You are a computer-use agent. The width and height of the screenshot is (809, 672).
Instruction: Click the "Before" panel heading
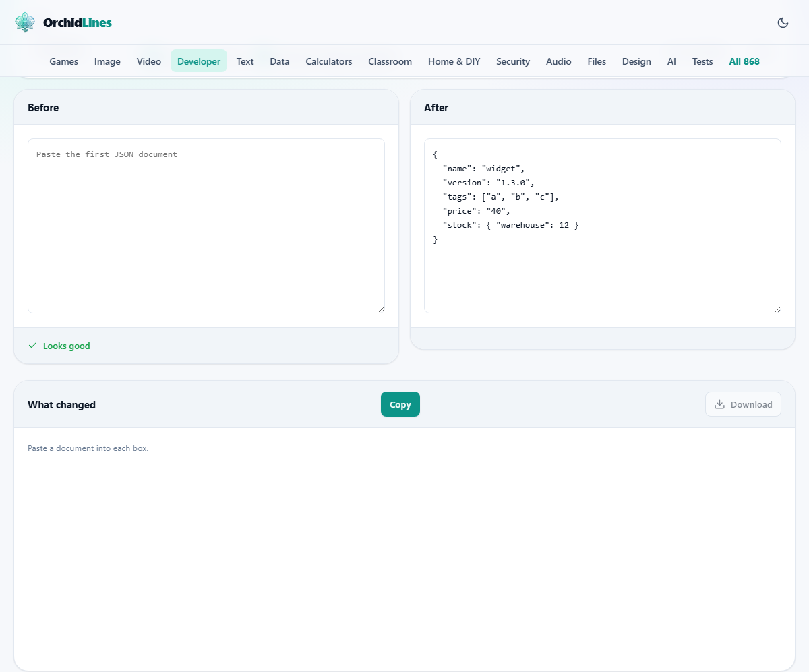[43, 108]
